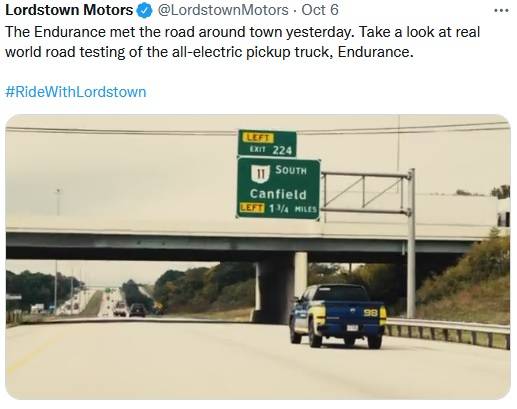Click the yellow LEFT tab above Exit 224
The image size is (517, 409).
258,137
